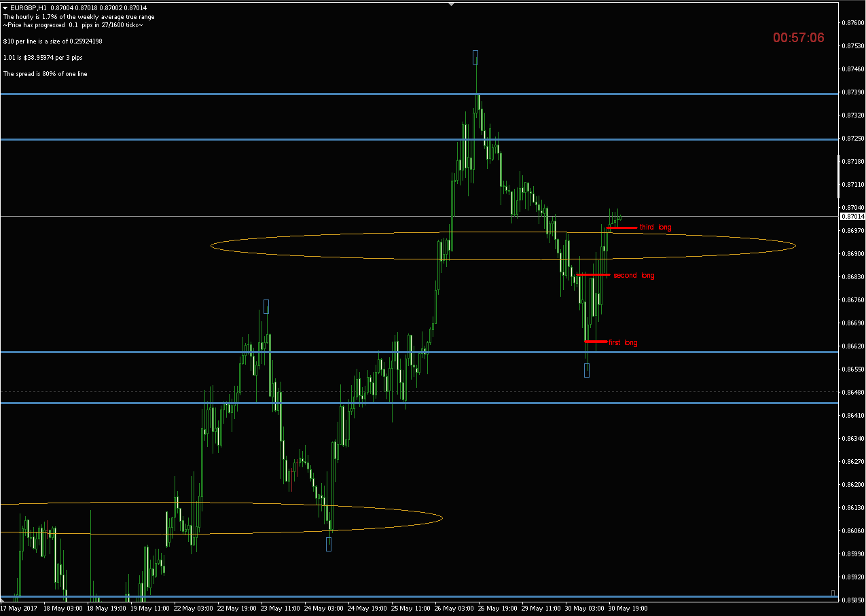The height and width of the screenshot is (616, 866).
Task: Select the blue horizontal line just below 0.86620
Action: pos(419,352)
